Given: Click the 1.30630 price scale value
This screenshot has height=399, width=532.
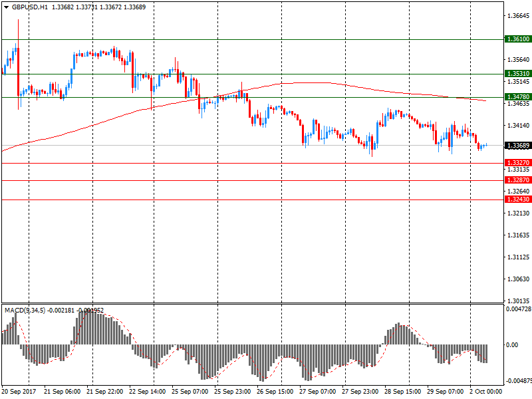Looking at the screenshot, I should coord(518,279).
